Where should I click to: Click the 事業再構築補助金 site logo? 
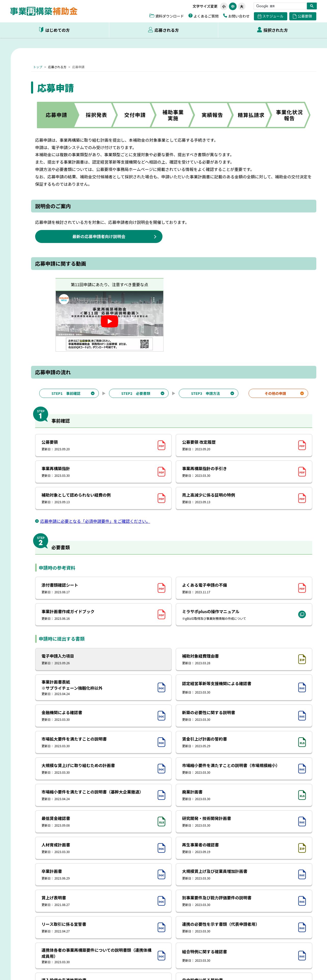click(44, 11)
